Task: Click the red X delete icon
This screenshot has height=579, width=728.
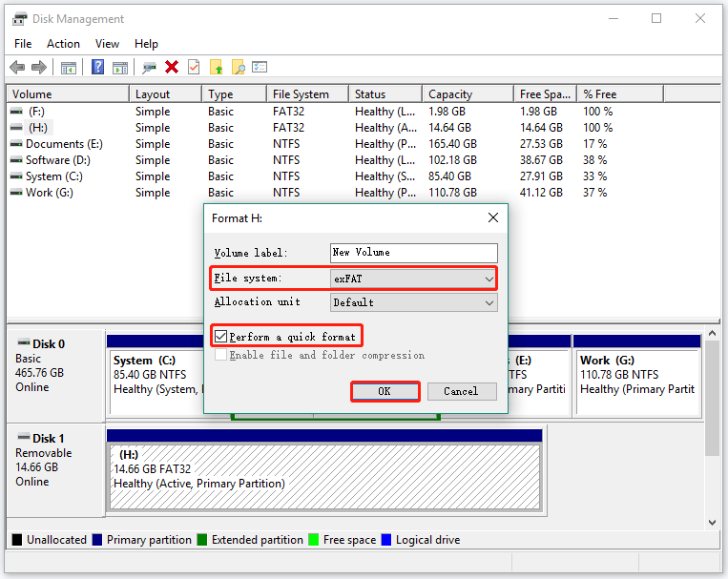Action: (x=172, y=68)
